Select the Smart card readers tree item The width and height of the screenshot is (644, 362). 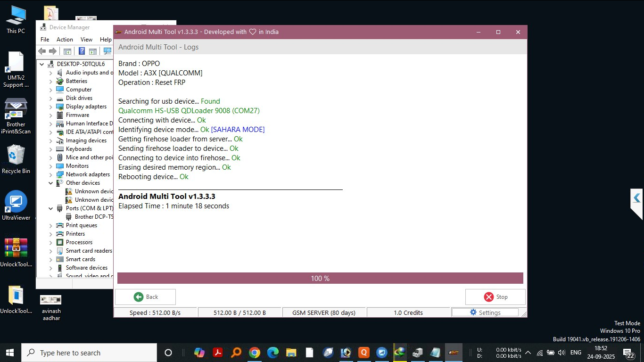(x=89, y=251)
